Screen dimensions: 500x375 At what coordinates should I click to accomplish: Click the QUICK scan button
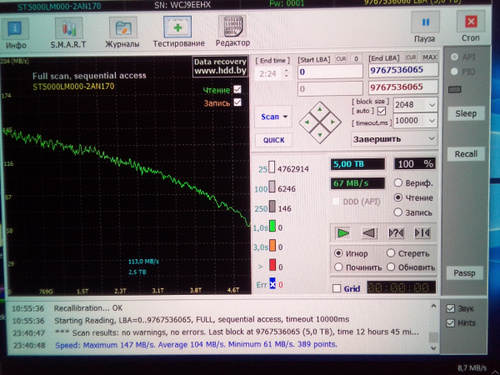click(x=274, y=140)
